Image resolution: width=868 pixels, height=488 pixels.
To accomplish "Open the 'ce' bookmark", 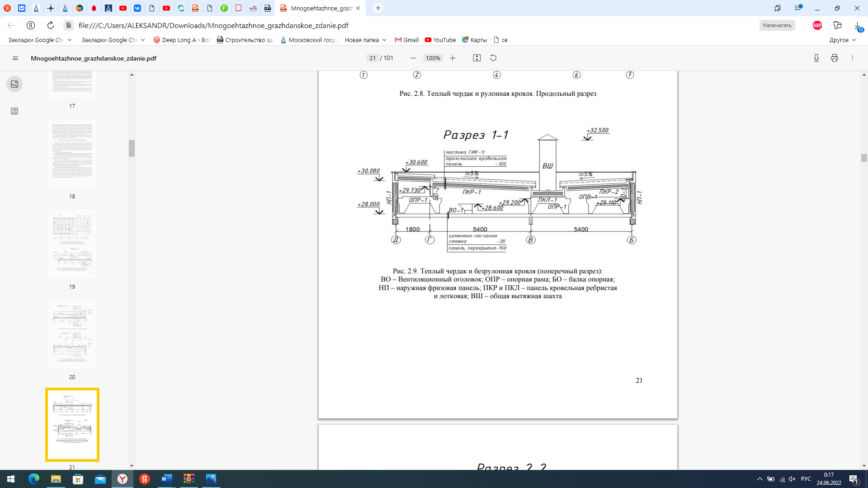I will pos(500,40).
